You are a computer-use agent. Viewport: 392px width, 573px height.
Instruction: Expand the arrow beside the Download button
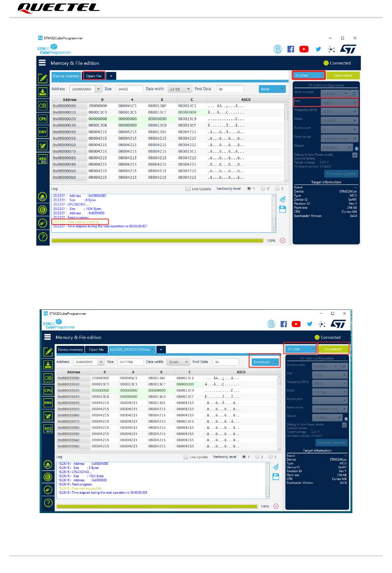tap(276, 362)
